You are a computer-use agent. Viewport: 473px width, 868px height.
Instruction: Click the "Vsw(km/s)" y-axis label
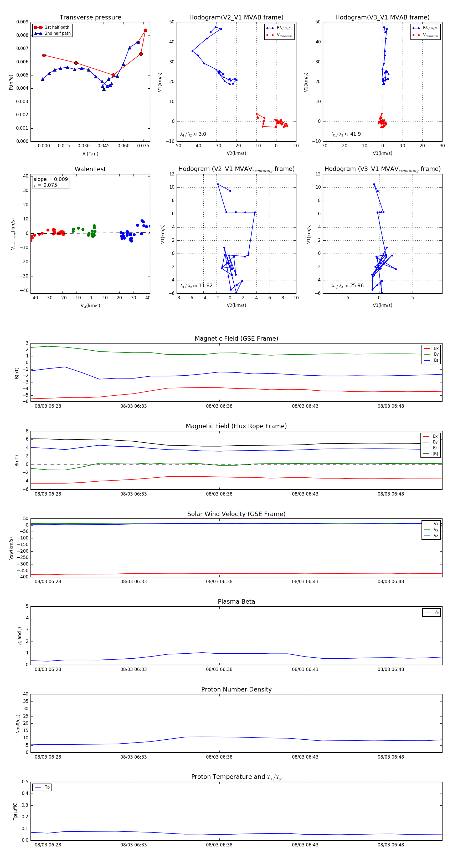(x=11, y=548)
